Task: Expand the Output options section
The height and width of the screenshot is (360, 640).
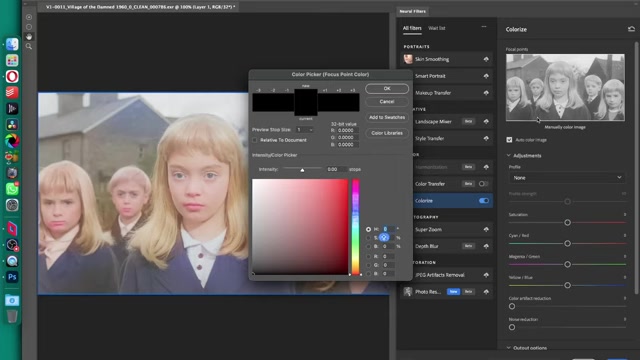Action: click(x=509, y=348)
